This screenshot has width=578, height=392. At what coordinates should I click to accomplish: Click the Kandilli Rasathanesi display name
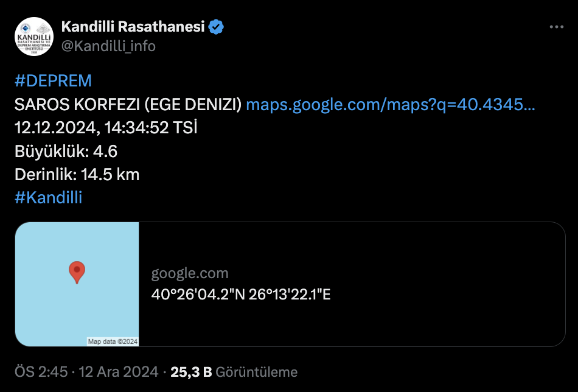click(x=133, y=27)
